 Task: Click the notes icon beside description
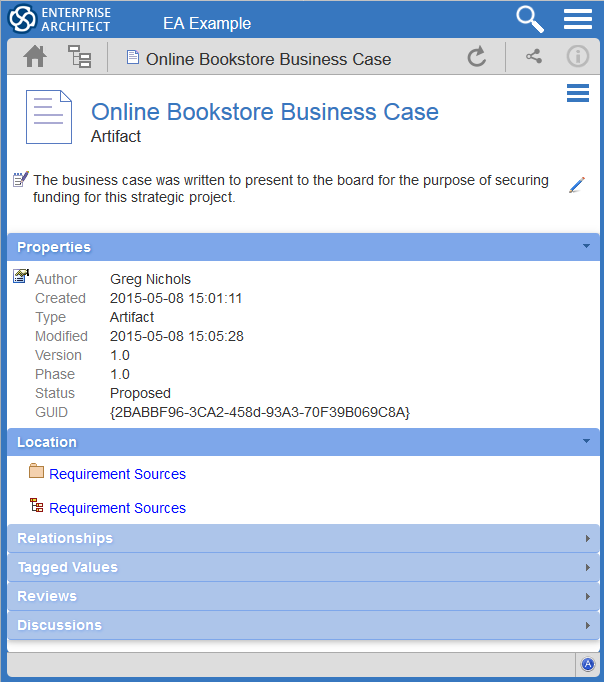[x=20, y=180]
